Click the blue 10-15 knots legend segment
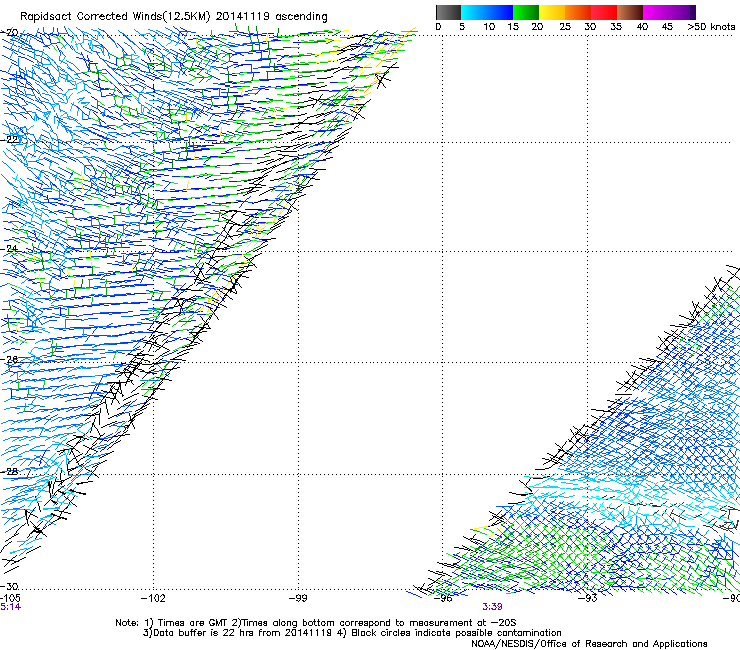The height and width of the screenshot is (650, 740). [x=500, y=12]
